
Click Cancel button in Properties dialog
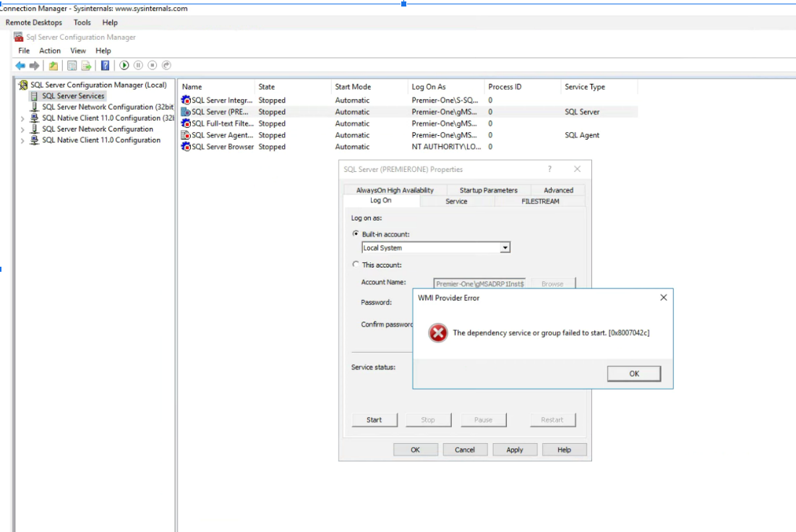(x=464, y=450)
